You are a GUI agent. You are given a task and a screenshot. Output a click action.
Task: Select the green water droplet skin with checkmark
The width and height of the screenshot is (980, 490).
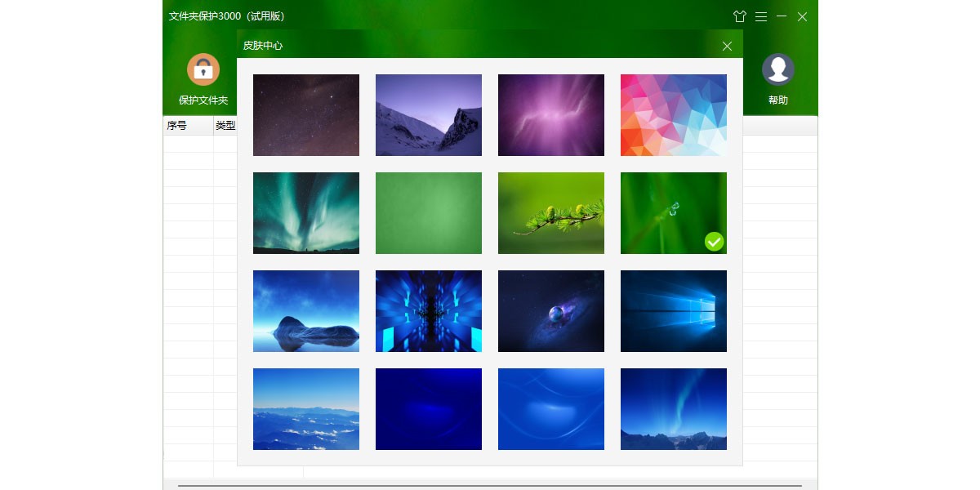point(673,213)
